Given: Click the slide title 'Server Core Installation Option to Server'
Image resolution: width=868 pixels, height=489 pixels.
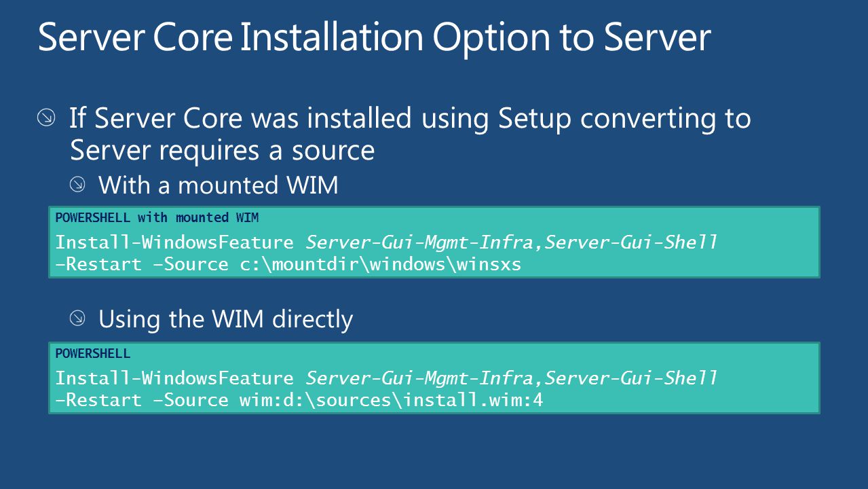Looking at the screenshot, I should point(374,36).
